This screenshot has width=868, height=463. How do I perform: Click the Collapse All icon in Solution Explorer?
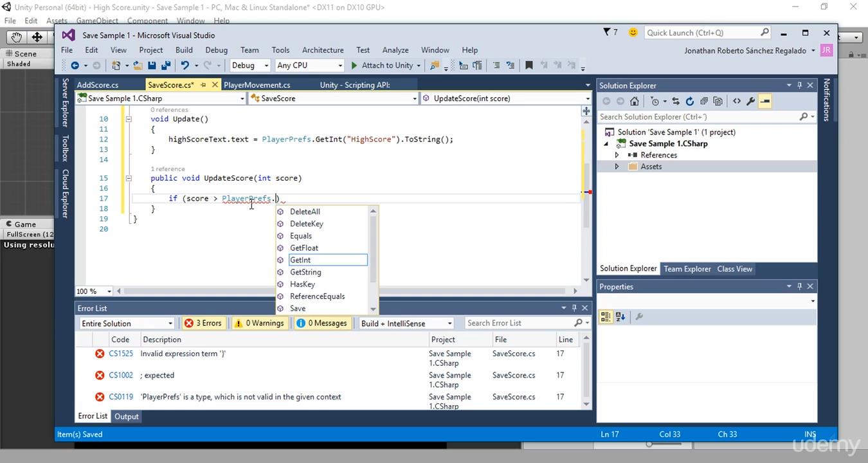[704, 101]
